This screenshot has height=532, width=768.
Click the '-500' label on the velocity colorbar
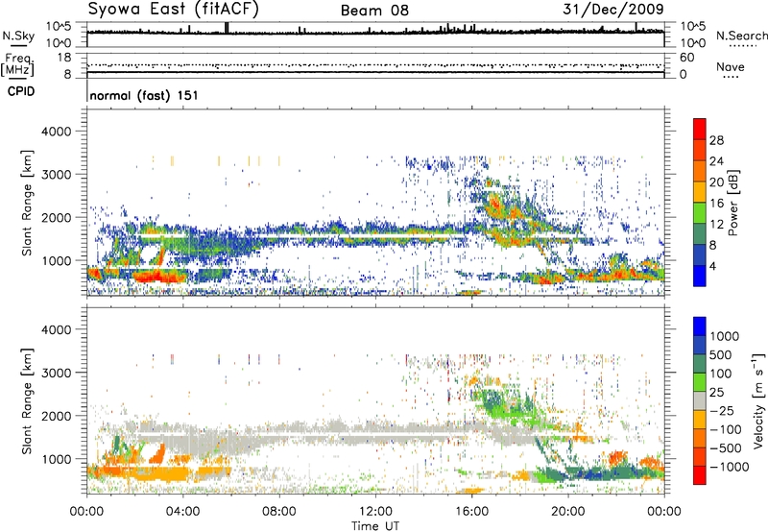[726, 447]
